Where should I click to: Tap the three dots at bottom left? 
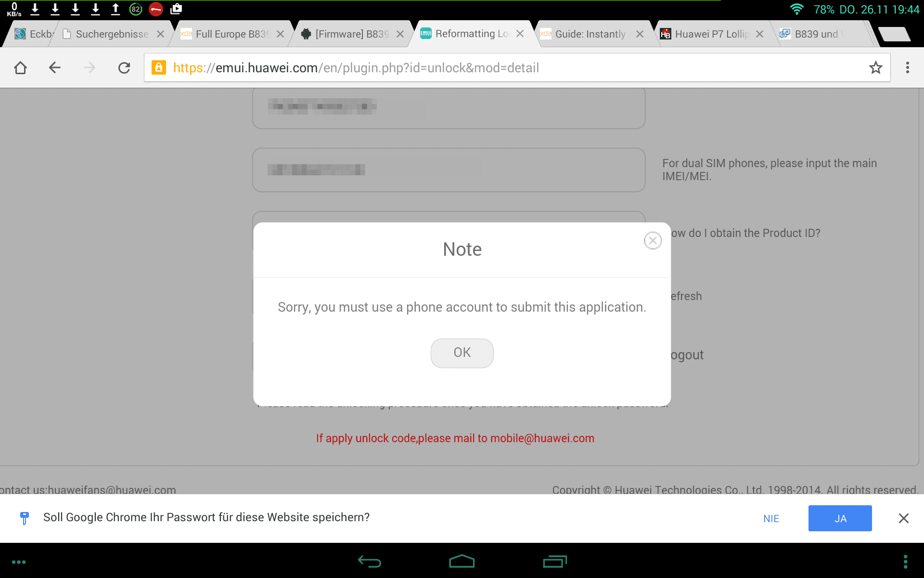[x=19, y=562]
